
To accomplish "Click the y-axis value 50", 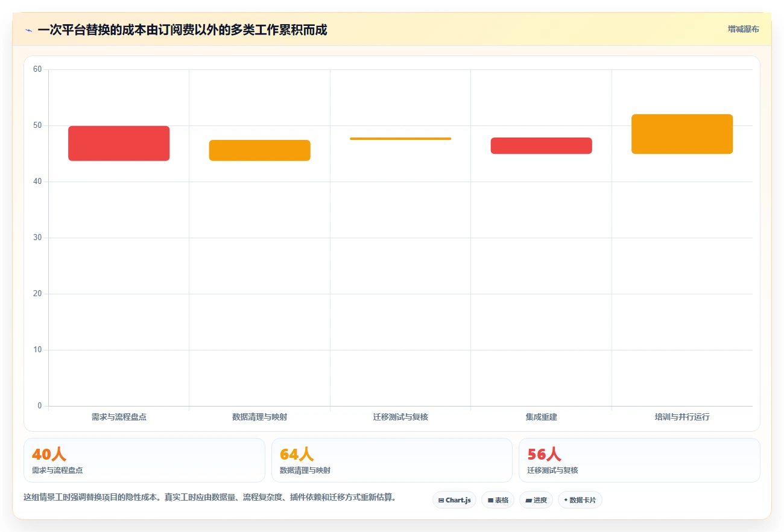I will (x=37, y=125).
